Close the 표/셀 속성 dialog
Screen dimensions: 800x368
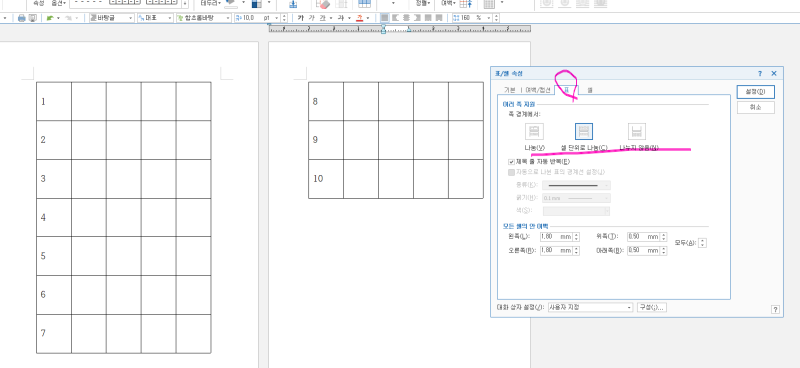click(774, 73)
